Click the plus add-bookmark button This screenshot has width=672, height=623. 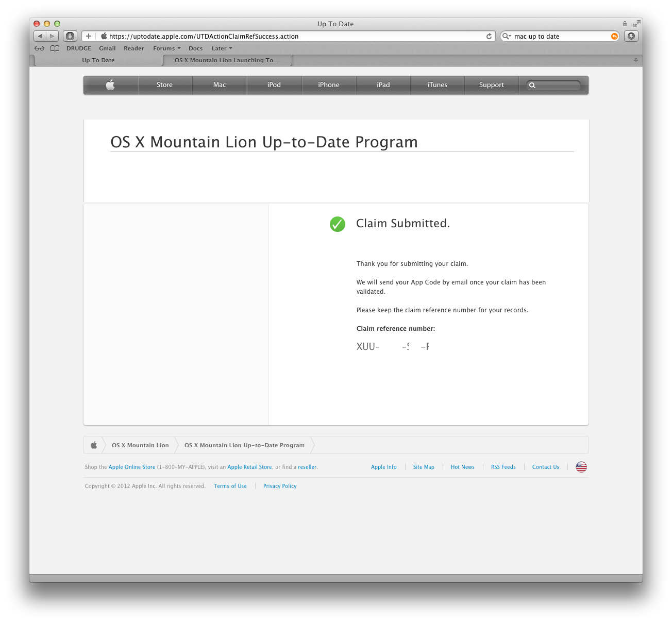click(89, 36)
